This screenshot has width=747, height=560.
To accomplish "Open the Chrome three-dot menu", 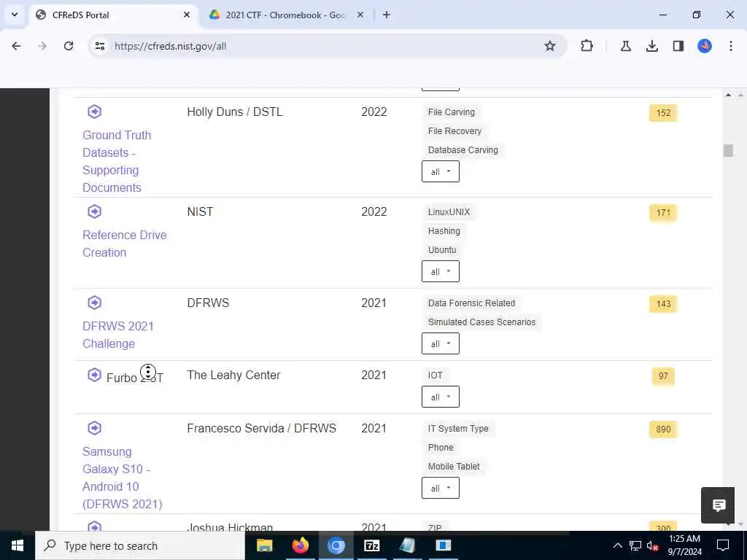I will coord(731,46).
